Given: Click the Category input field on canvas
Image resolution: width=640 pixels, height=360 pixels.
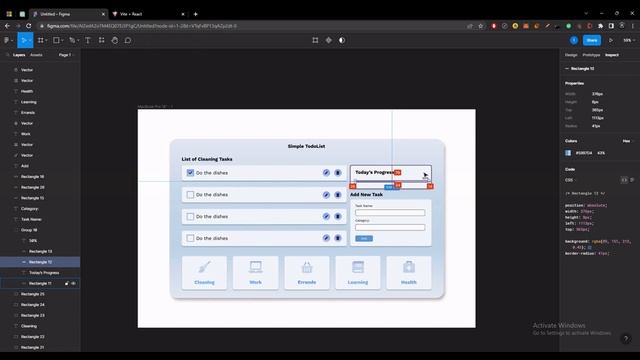Looking at the screenshot, I should pos(390,227).
